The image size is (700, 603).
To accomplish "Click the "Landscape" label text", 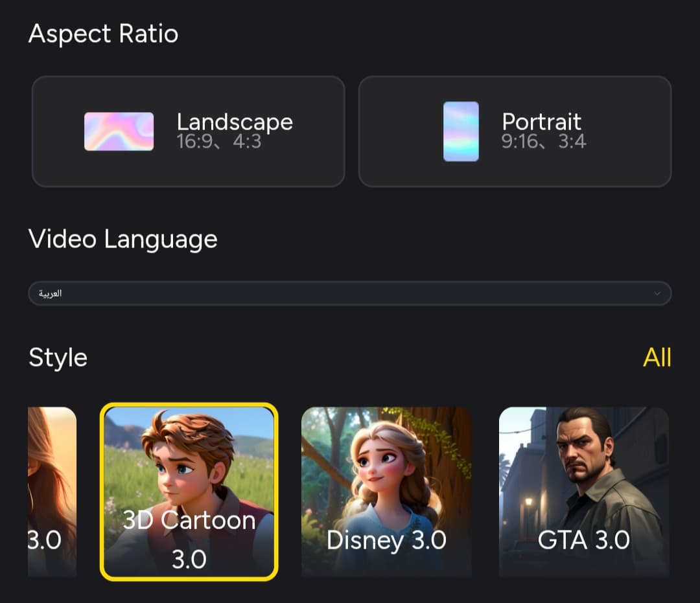I will [235, 122].
